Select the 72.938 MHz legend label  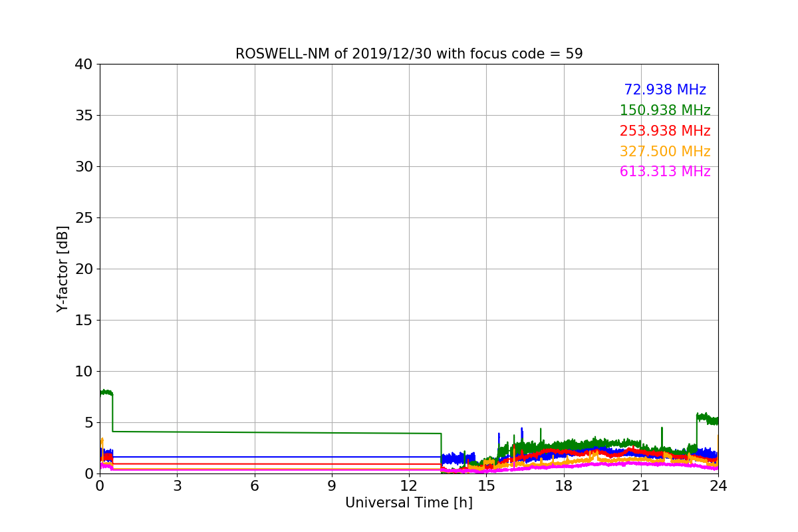click(665, 90)
